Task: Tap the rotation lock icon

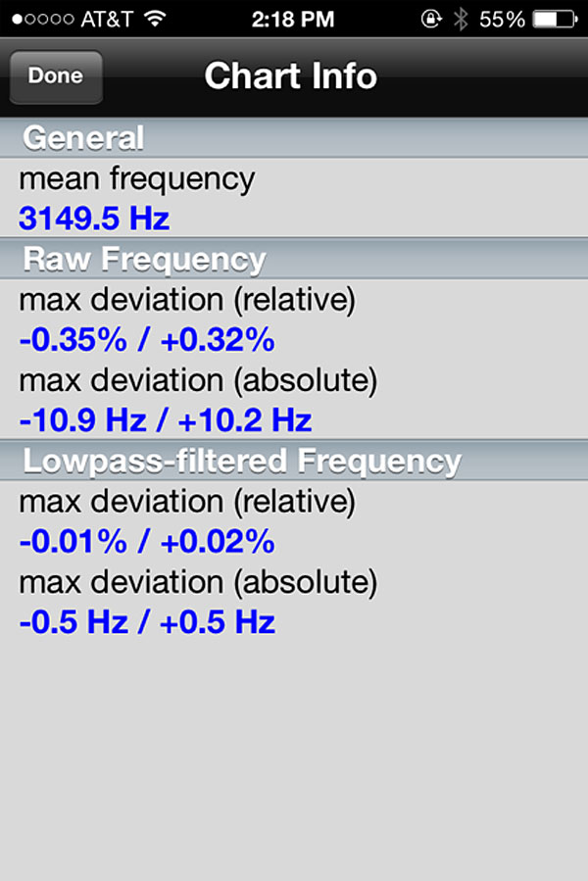Action: (x=431, y=19)
